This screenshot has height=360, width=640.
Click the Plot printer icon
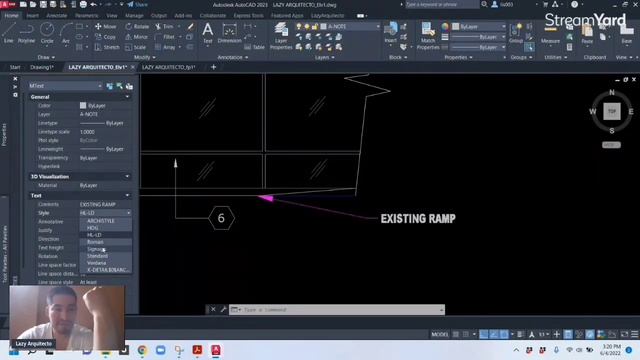[83, 4]
